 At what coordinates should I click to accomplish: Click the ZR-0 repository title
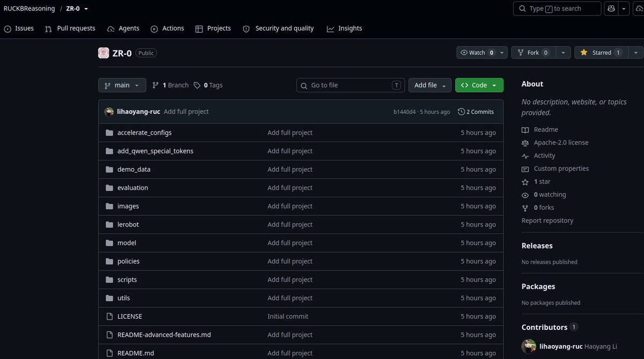coord(122,53)
